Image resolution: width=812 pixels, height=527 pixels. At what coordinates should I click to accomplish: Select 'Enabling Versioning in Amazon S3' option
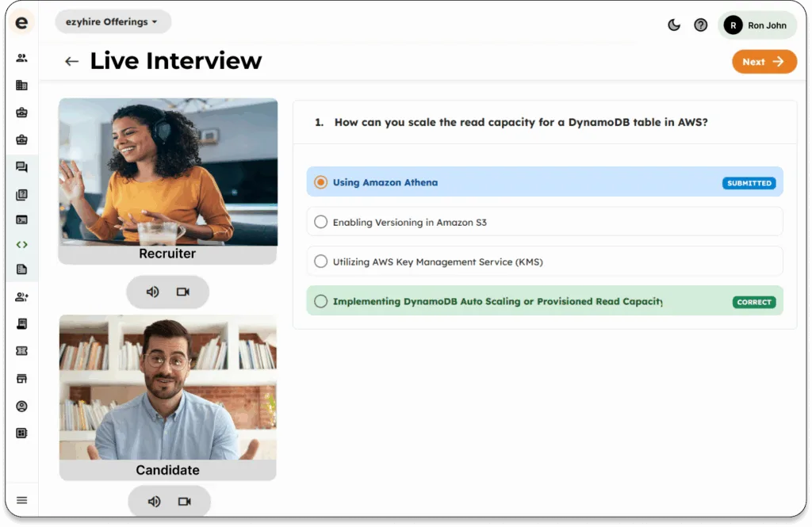pyautogui.click(x=320, y=222)
